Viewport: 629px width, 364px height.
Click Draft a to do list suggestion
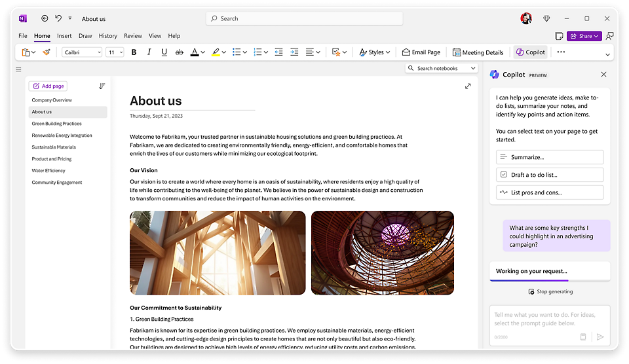coord(550,175)
